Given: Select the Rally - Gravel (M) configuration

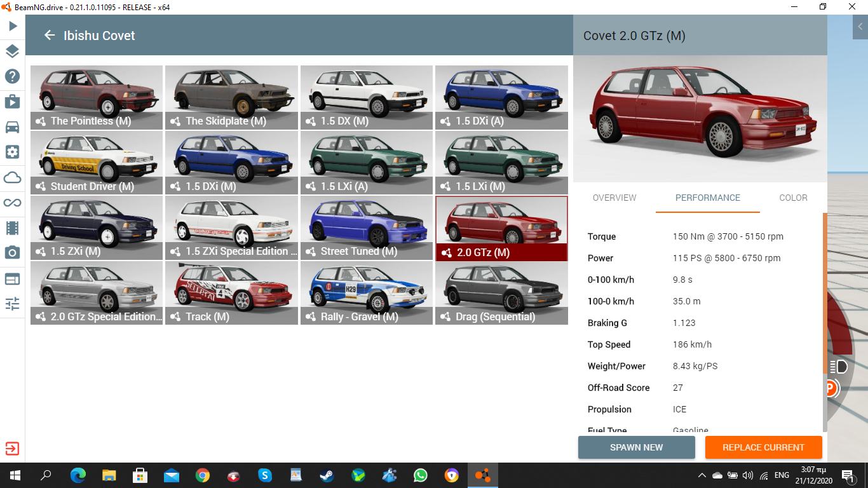Looking at the screenshot, I should [367, 293].
